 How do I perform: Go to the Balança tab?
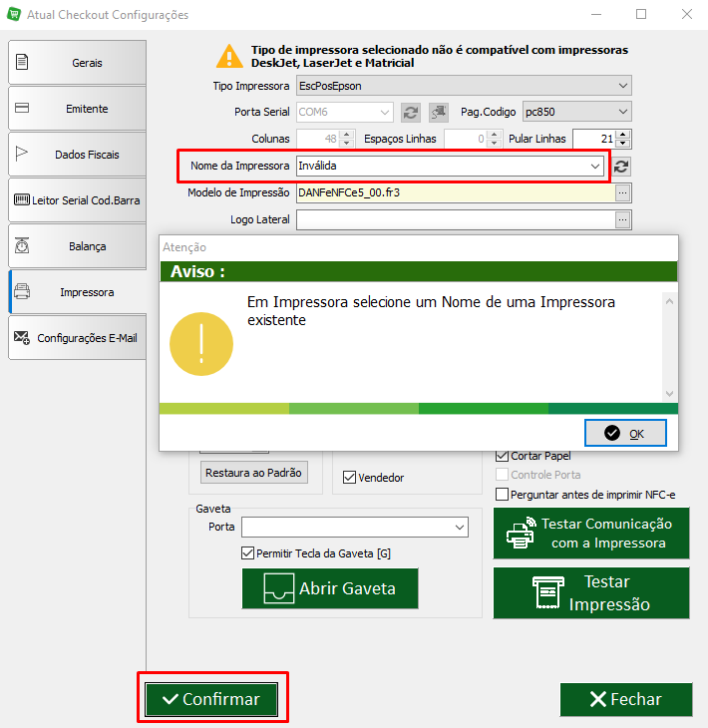click(x=77, y=246)
